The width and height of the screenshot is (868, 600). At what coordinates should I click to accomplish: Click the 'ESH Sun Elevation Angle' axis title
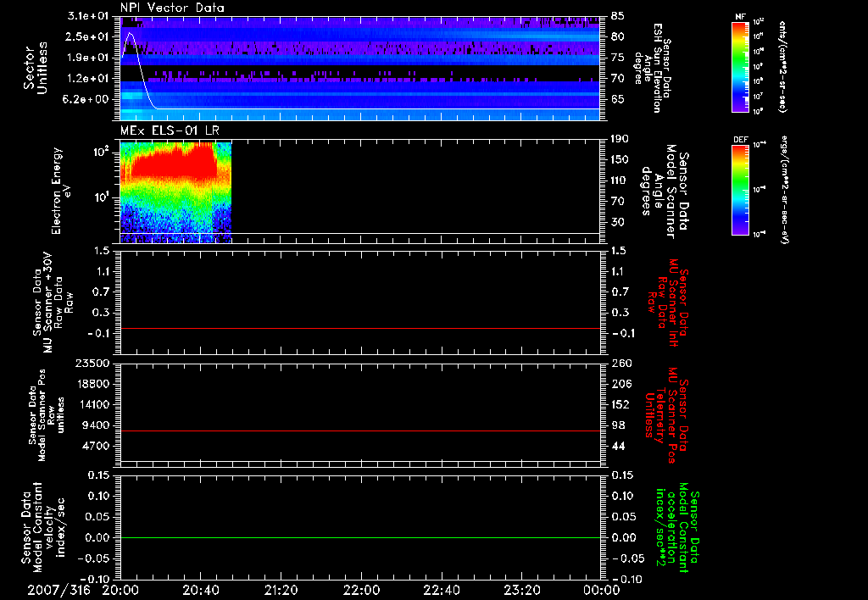point(653,68)
